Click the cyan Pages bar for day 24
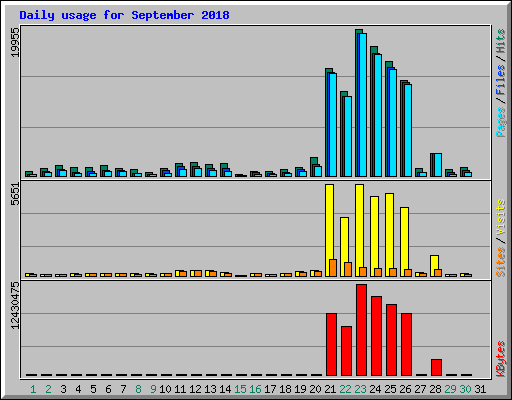This screenshot has width=512, height=400. point(377,115)
